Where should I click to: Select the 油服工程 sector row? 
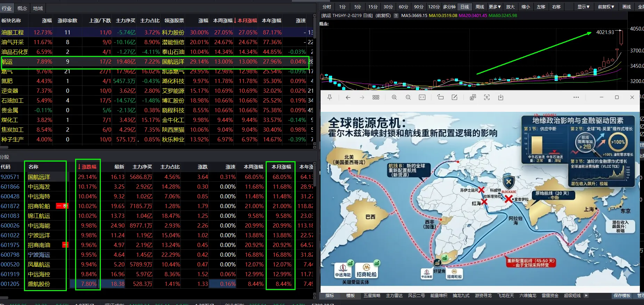(156, 32)
